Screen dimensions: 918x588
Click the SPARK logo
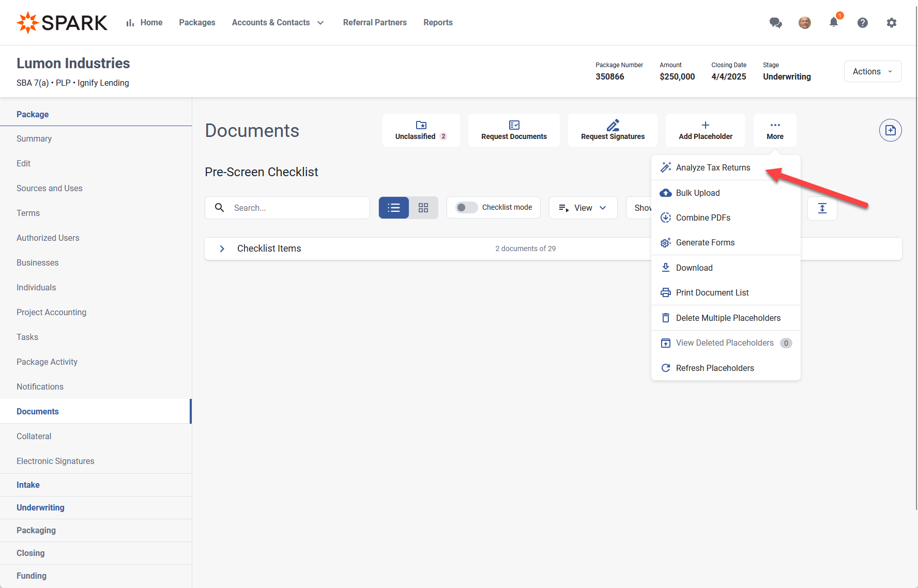[x=62, y=23]
